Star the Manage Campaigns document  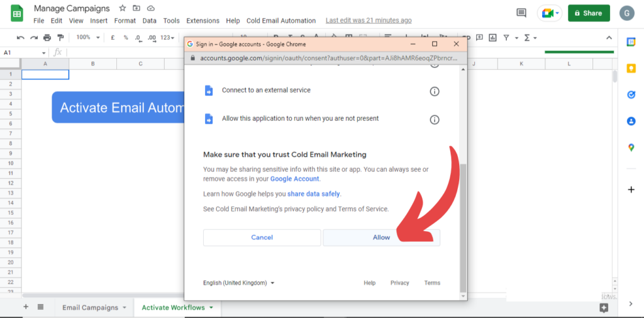[123, 8]
